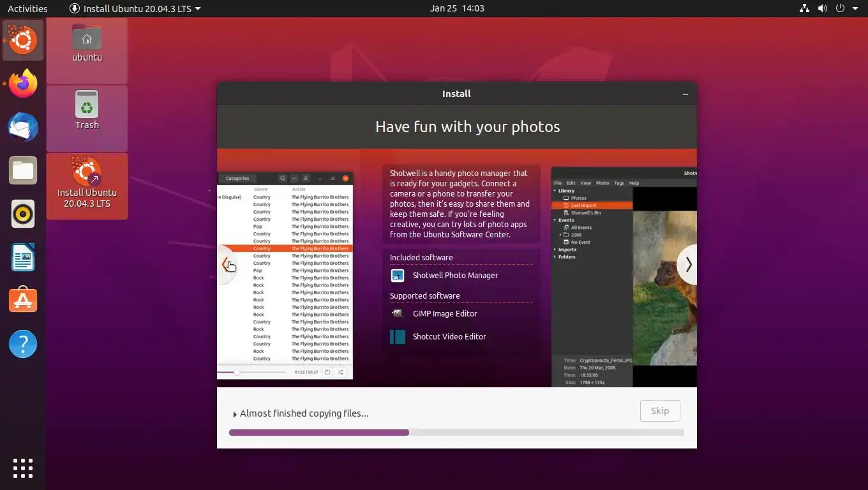Click the volume icon in top bar
868x490 pixels.
[x=822, y=8]
